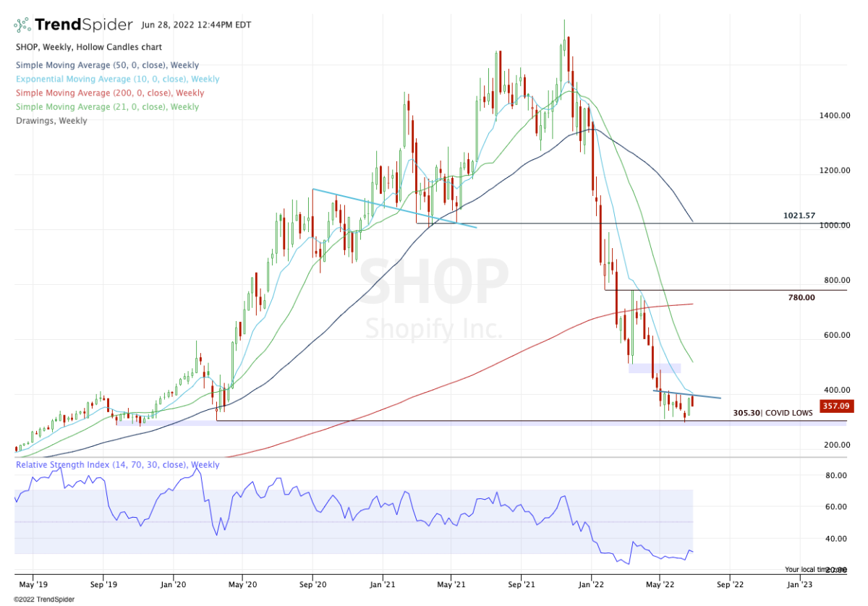This screenshot has width=868, height=606.
Task: Click the May '22 date axis label
Action: [x=658, y=583]
